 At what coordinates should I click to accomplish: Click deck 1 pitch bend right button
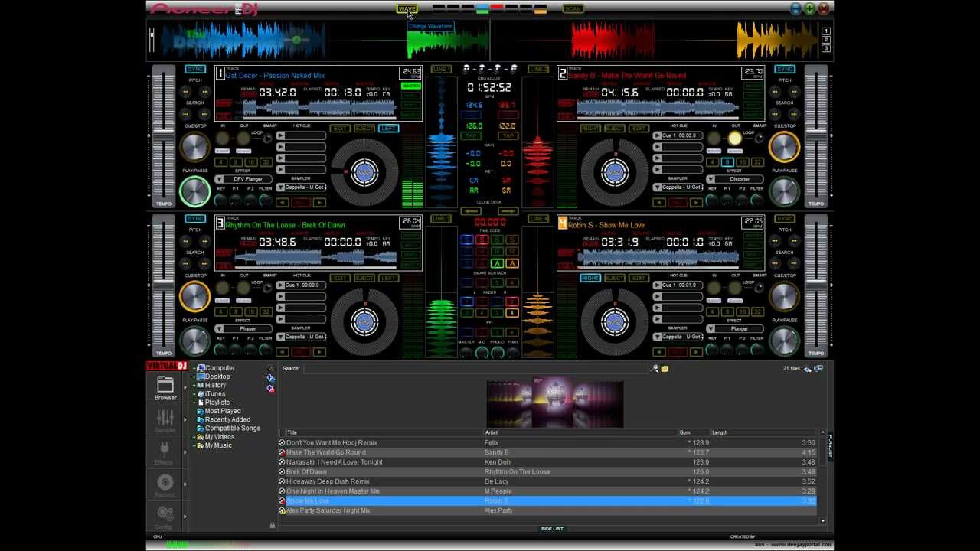pos(204,92)
